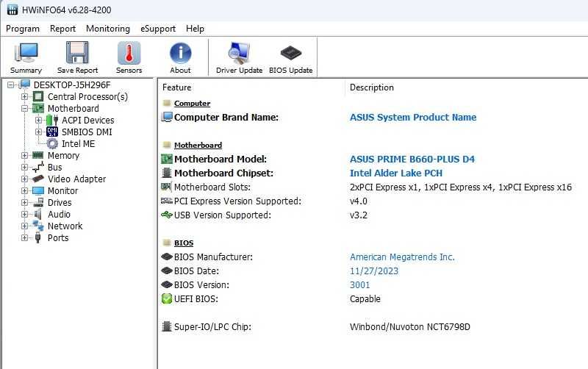Expand the Ports tree node
The image size is (588, 369).
[24, 237]
